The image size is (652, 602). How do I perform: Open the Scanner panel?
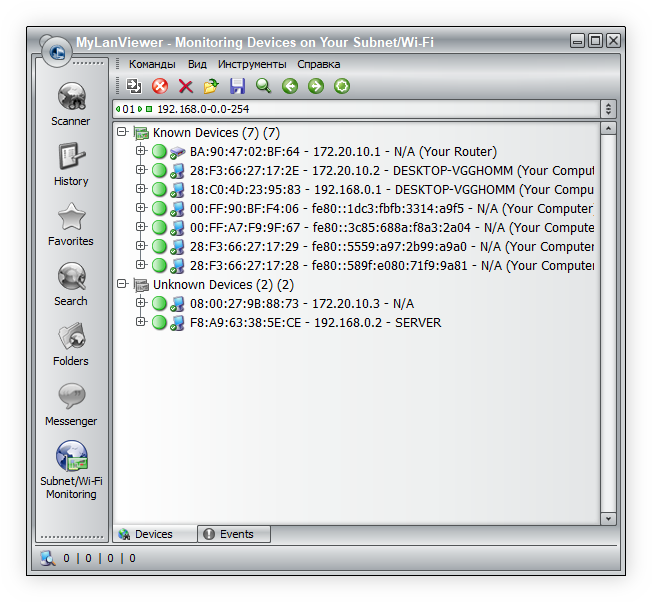71,104
